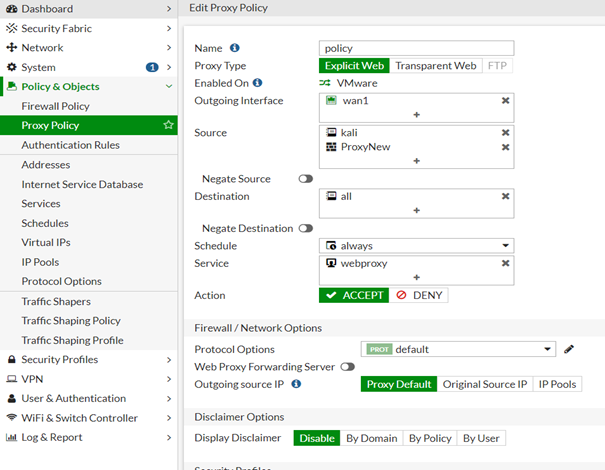Viewport: 605px width, 470px height.
Task: Click info icon beside Outgoing source IP
Action: coord(296,384)
